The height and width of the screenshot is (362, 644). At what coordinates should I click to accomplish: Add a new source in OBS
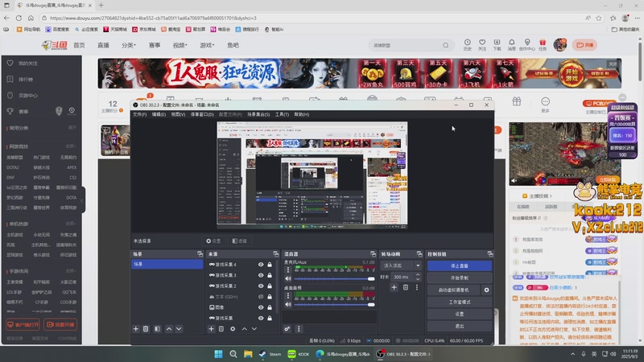pos(211,329)
